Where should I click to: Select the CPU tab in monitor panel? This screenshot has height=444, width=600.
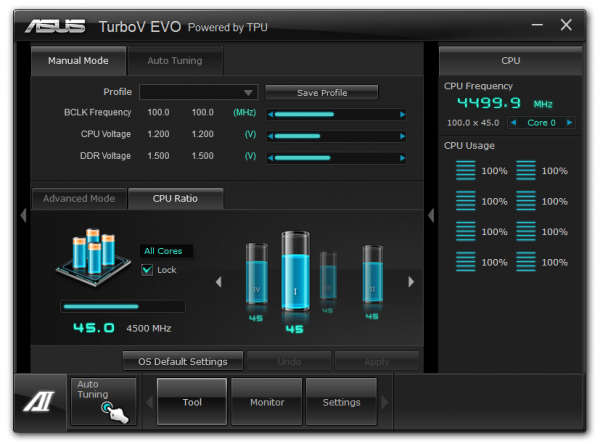pos(510,60)
